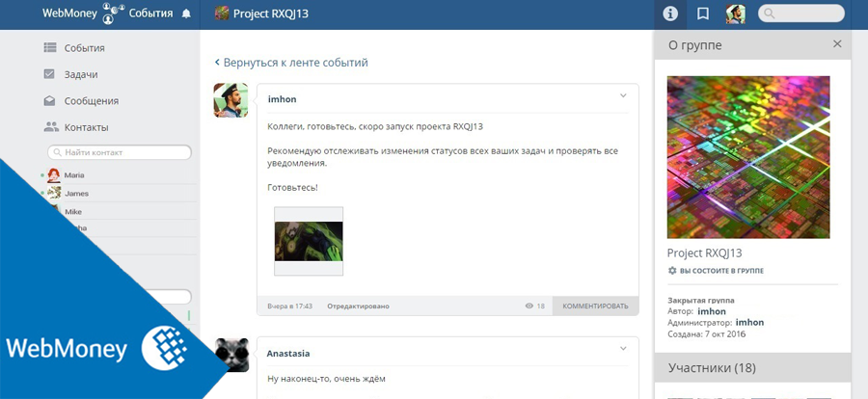The image size is (868, 399).
Task: Click the Сообщения envelope icon
Action: [x=50, y=101]
